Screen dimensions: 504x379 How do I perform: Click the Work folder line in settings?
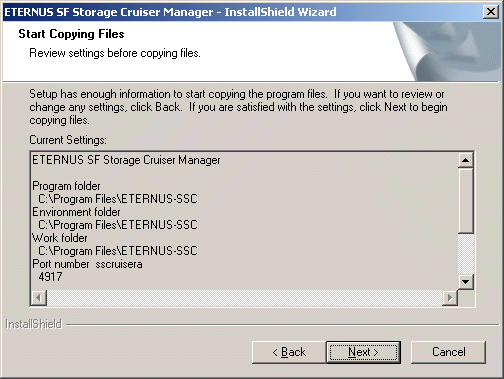point(60,238)
